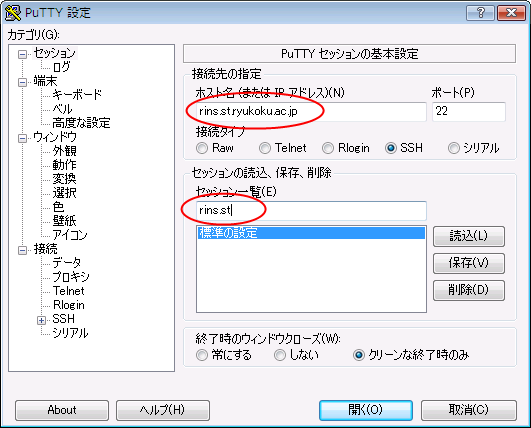Collapse the ウィンドウ tree node
The width and height of the screenshot is (531, 428).
[x=22, y=138]
